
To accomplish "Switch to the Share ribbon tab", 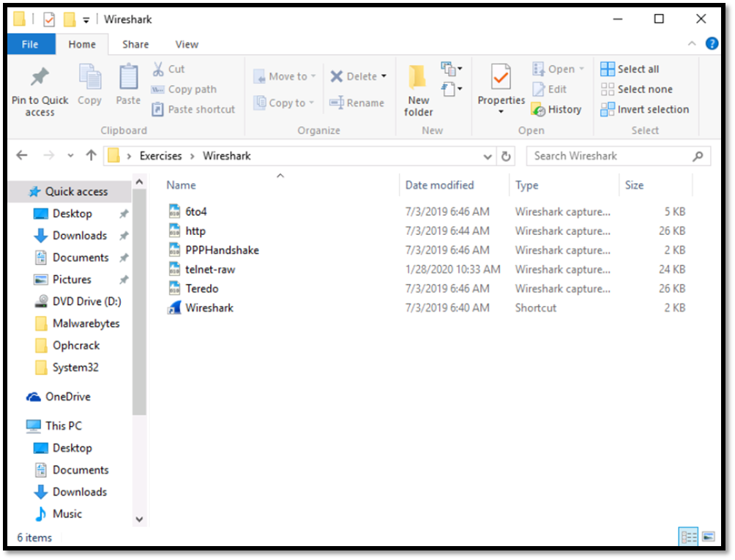I will click(x=135, y=45).
